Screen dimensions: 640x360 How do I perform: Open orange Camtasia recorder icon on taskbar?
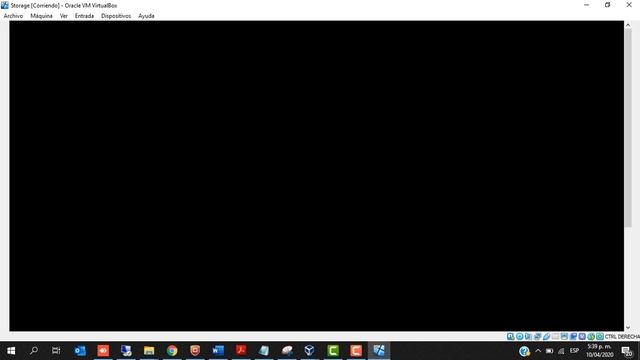click(356, 351)
